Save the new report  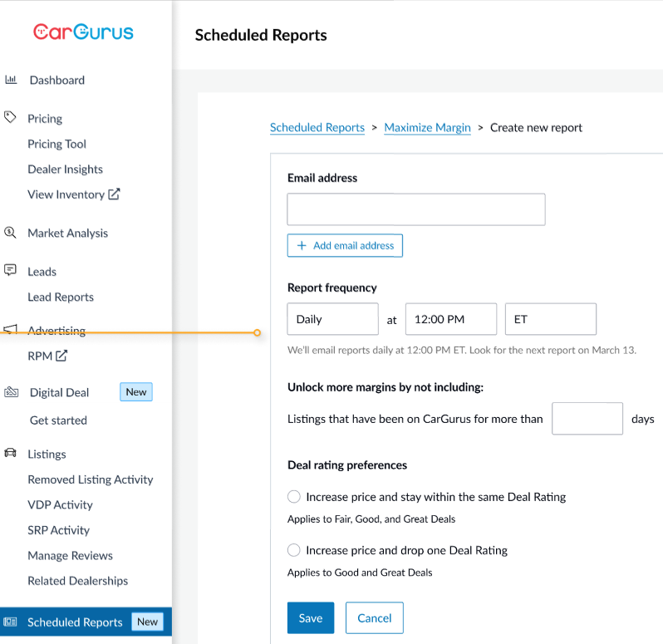pos(311,617)
